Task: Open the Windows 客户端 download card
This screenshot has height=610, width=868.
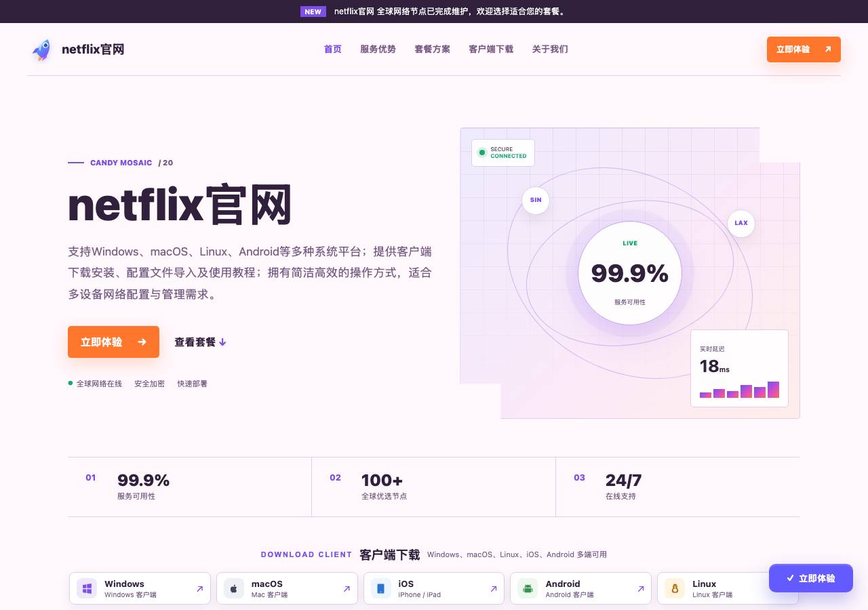Action: tap(140, 588)
